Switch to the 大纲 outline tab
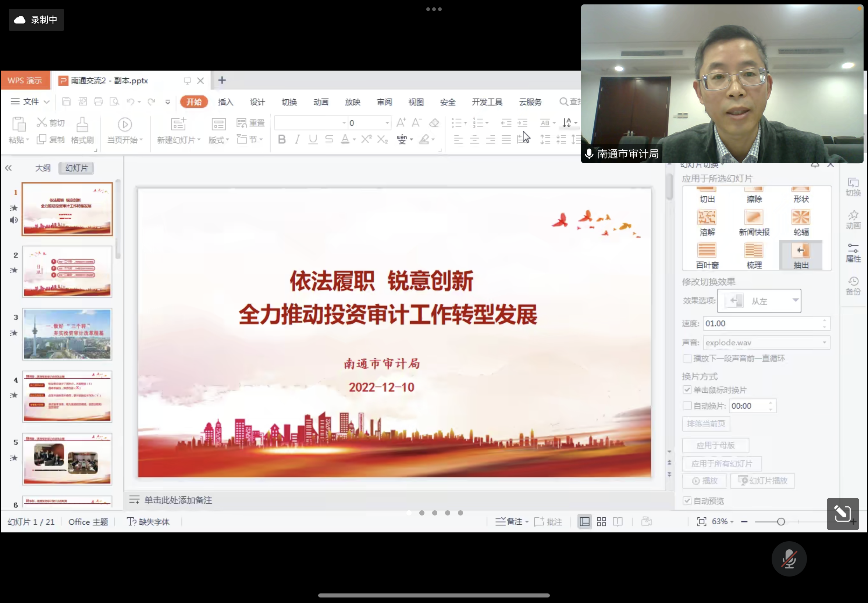The image size is (868, 603). click(43, 168)
